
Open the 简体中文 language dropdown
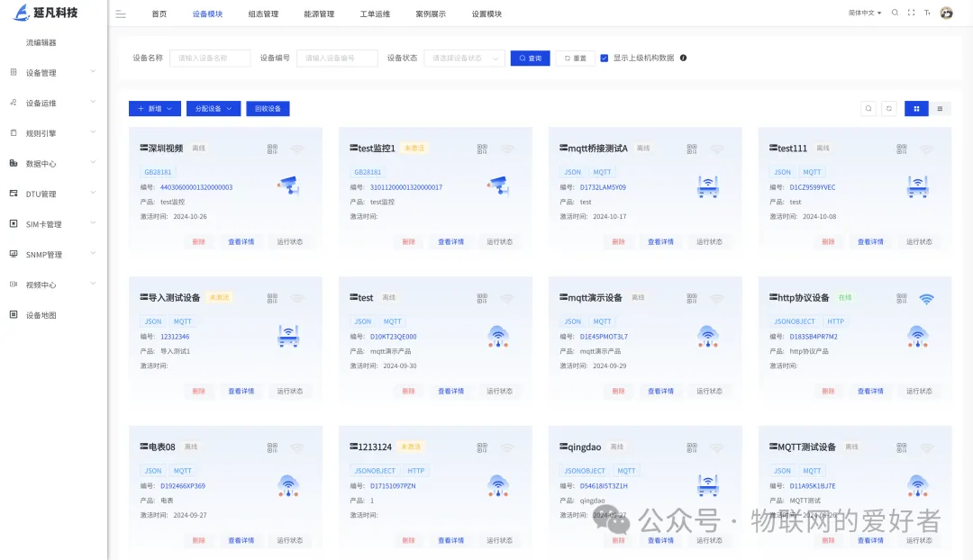point(864,13)
